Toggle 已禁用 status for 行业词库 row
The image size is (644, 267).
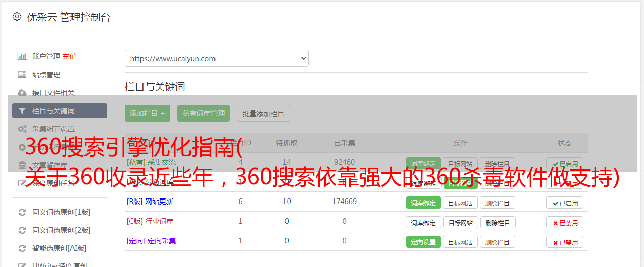pos(564,222)
